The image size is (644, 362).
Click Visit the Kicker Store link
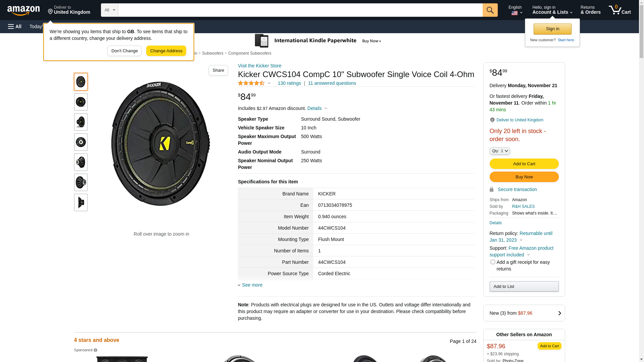259,66
